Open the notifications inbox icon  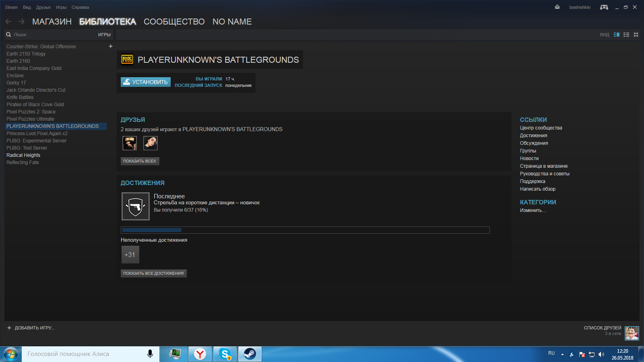557,7
